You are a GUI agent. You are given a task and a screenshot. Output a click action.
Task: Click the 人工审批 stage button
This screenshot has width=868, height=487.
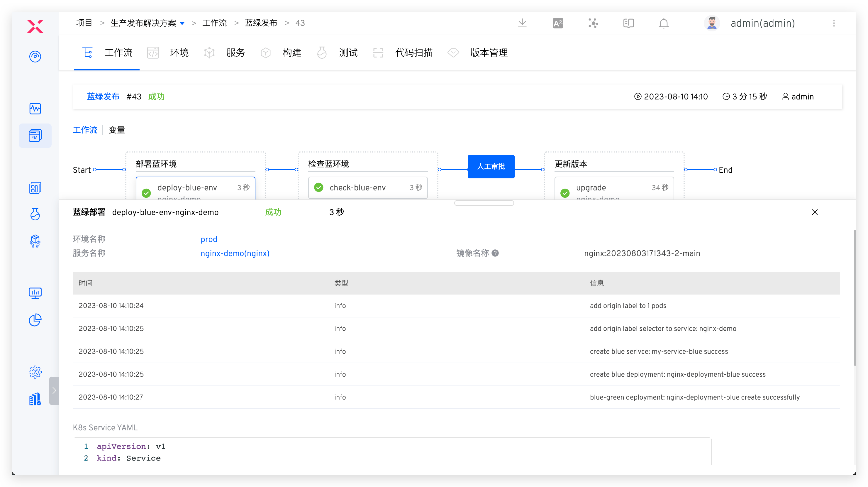491,166
